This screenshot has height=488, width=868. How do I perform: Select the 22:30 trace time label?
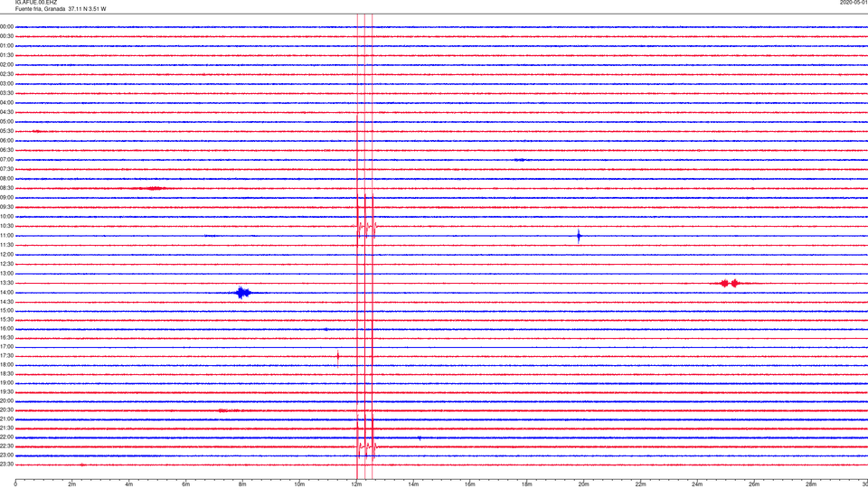(x=7, y=446)
